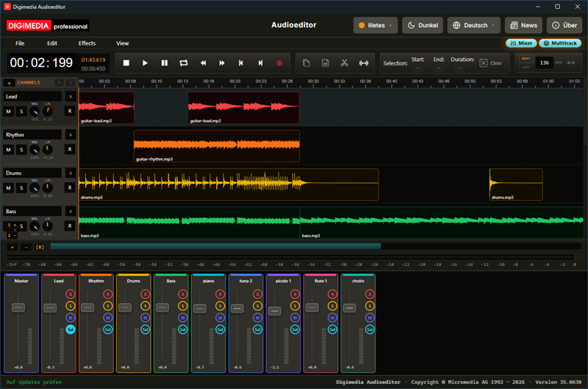Click the rewind icon

coord(203,63)
